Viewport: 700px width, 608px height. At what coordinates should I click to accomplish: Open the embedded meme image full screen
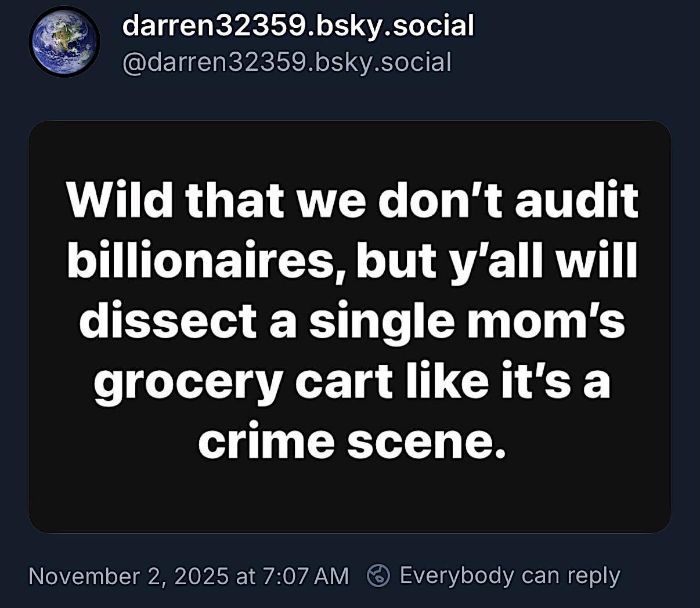(x=350, y=327)
